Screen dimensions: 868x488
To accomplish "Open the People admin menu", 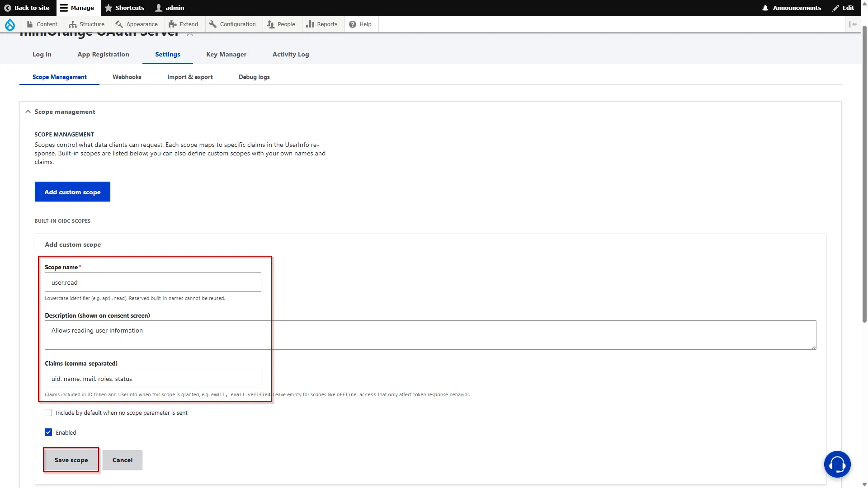I will click(281, 24).
